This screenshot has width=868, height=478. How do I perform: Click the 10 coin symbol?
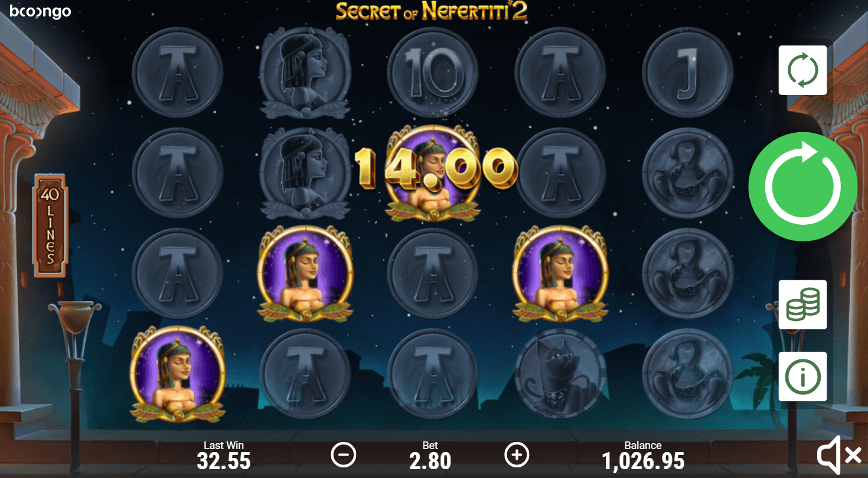pos(432,73)
